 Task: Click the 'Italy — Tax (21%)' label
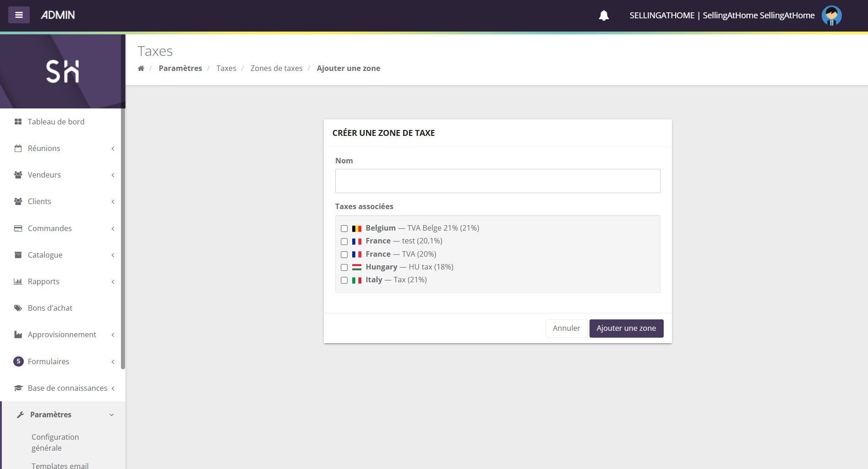(x=396, y=280)
